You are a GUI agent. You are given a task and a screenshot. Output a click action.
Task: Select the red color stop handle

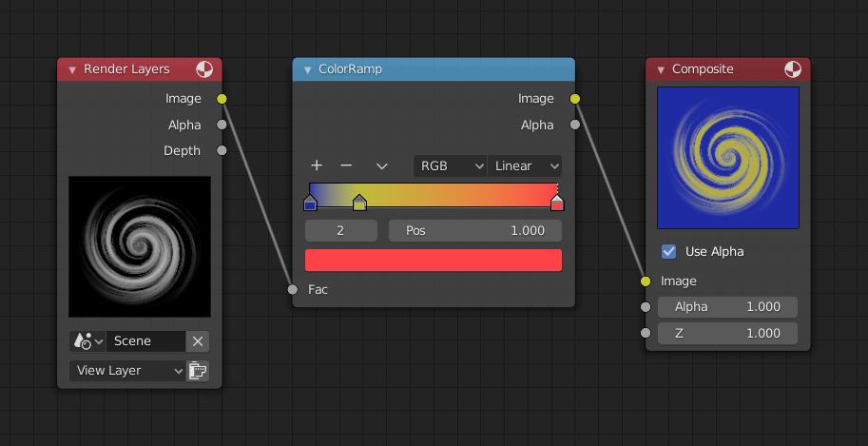557,203
